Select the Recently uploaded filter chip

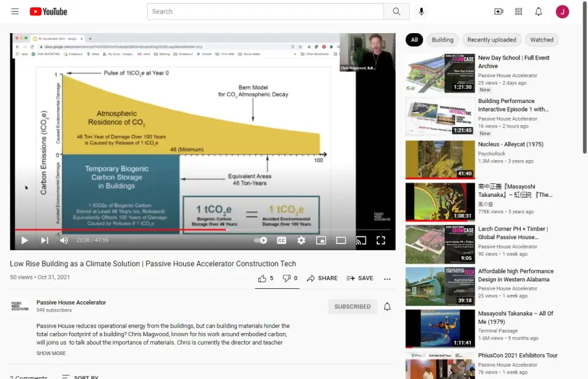[x=491, y=40]
